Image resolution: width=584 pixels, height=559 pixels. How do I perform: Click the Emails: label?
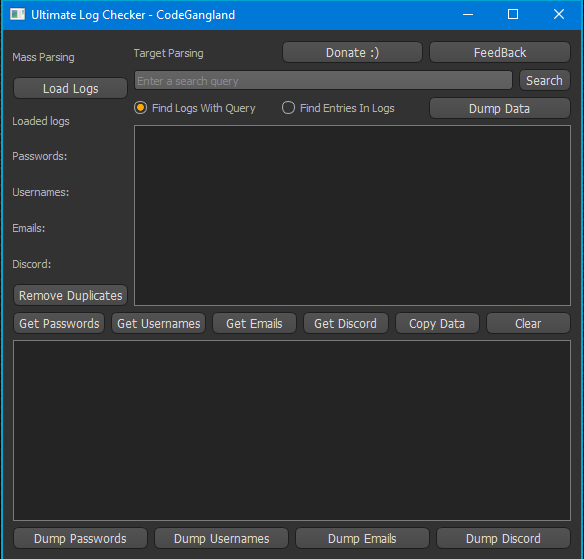click(x=29, y=228)
